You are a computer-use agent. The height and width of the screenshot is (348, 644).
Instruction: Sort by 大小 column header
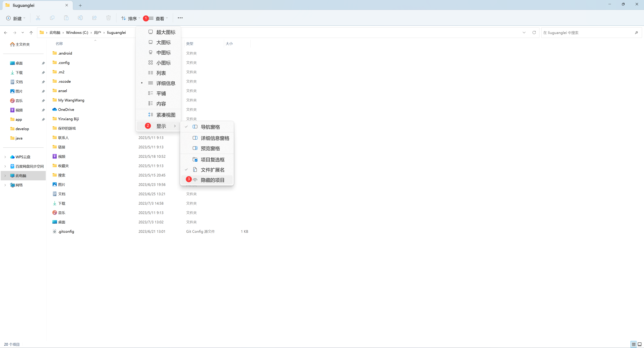pos(229,44)
